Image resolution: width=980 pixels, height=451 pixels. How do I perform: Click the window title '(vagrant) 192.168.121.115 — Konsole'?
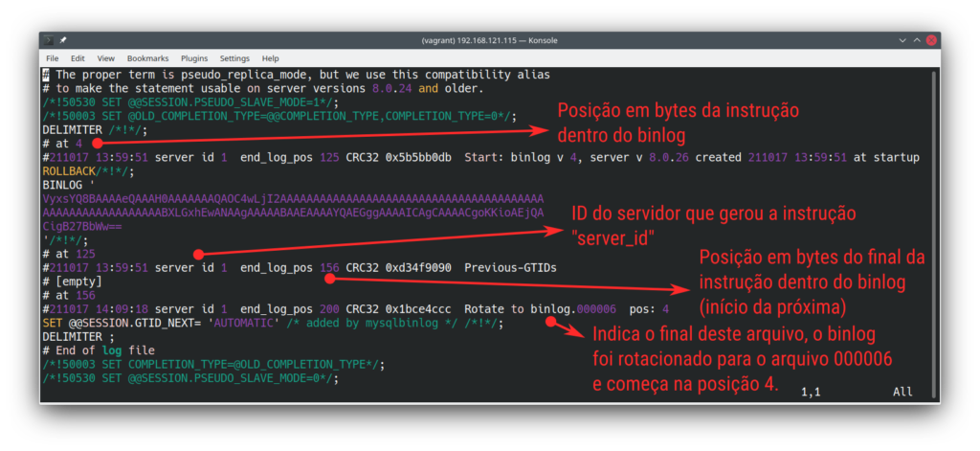tap(490, 40)
